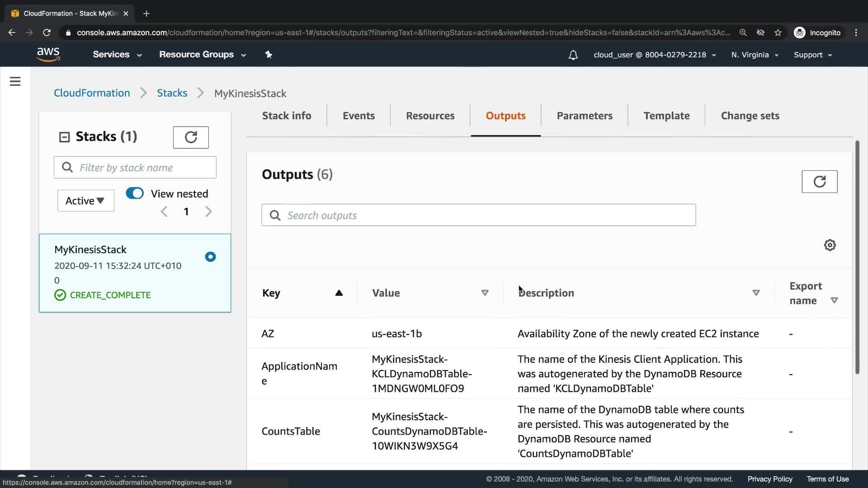Bookmark page with the star icon
Screen dimensions: 868x488
(x=778, y=33)
